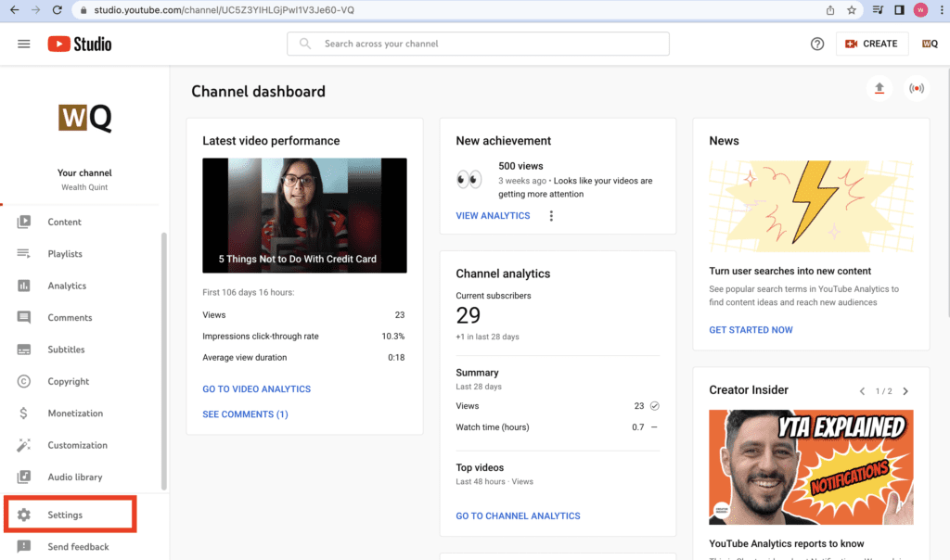Open the Help question mark icon
This screenshot has height=560, width=950.
pos(817,44)
